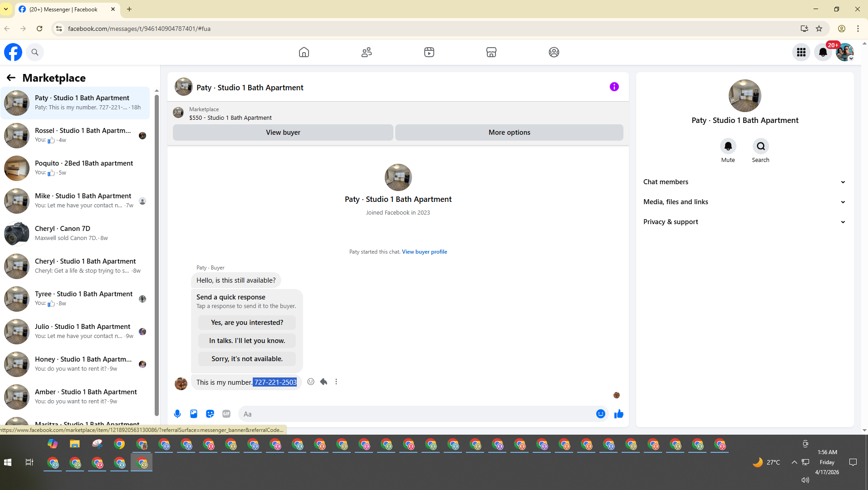
Task: Open the Rossel Studio 1 Bath chat
Action: pos(75,136)
